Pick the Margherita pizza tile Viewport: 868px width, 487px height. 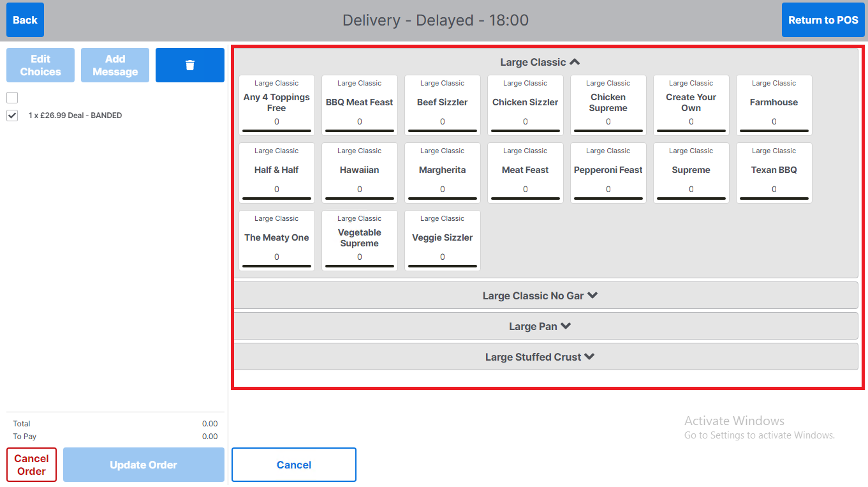[442, 173]
